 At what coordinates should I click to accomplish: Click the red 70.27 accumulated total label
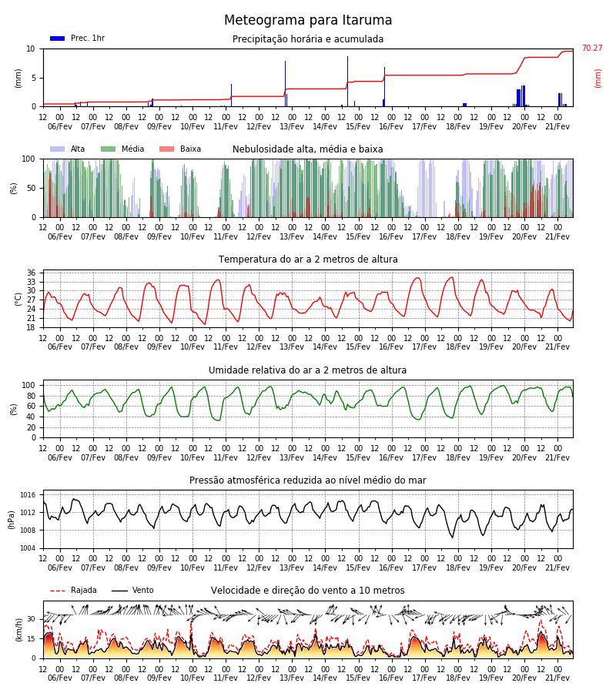[592, 49]
